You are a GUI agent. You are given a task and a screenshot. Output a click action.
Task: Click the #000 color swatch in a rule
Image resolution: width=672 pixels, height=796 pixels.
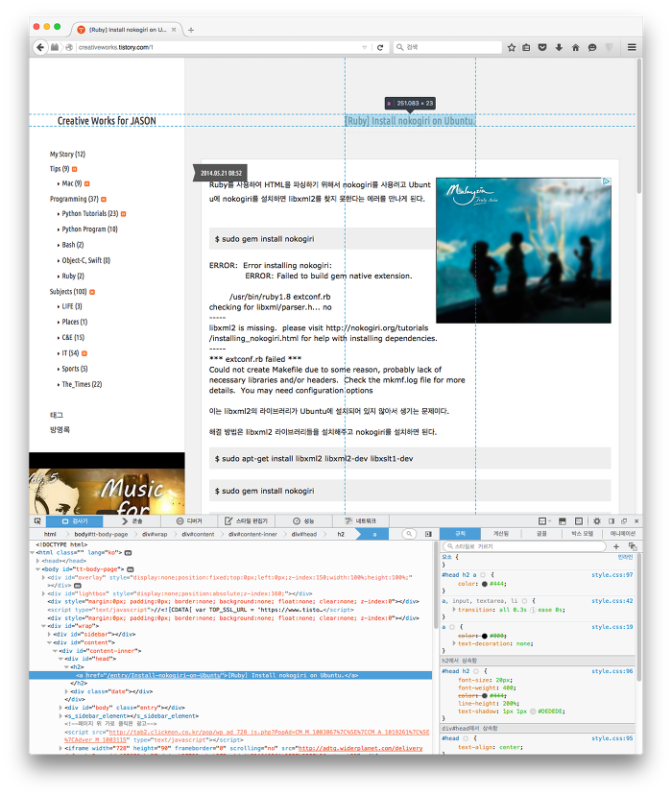click(485, 636)
